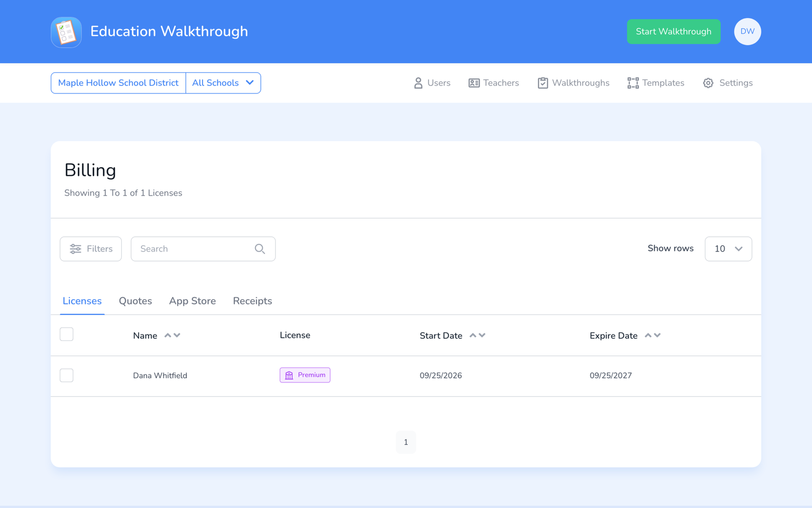Switch to the Receipts tab
The image size is (812, 508).
pos(252,301)
